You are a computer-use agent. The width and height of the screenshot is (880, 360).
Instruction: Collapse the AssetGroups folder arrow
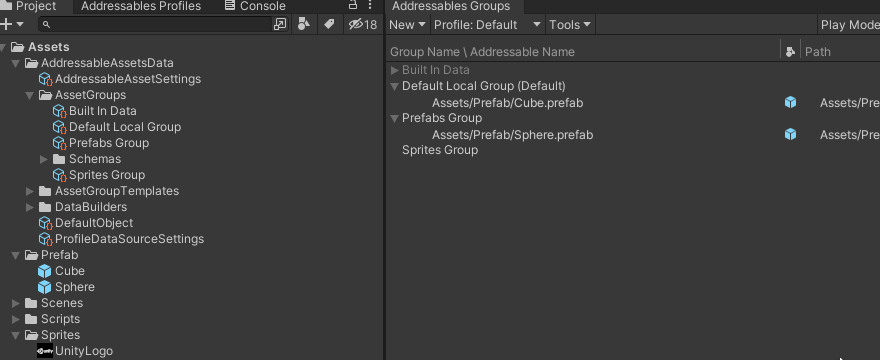tap(30, 95)
